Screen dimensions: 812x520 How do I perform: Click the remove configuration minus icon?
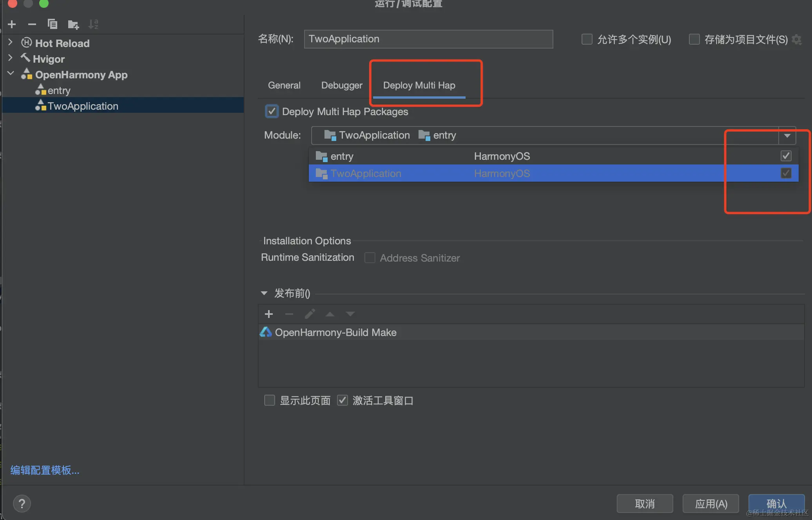[x=32, y=24]
